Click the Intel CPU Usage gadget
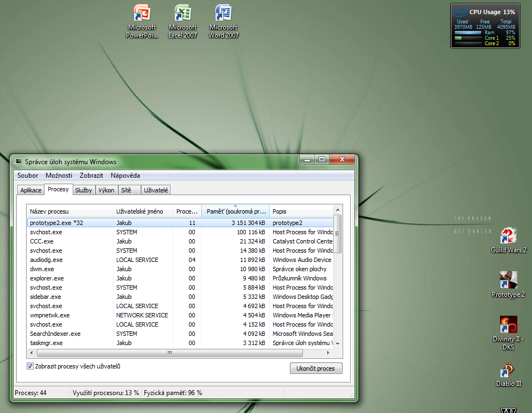The image size is (532, 413). [485, 26]
